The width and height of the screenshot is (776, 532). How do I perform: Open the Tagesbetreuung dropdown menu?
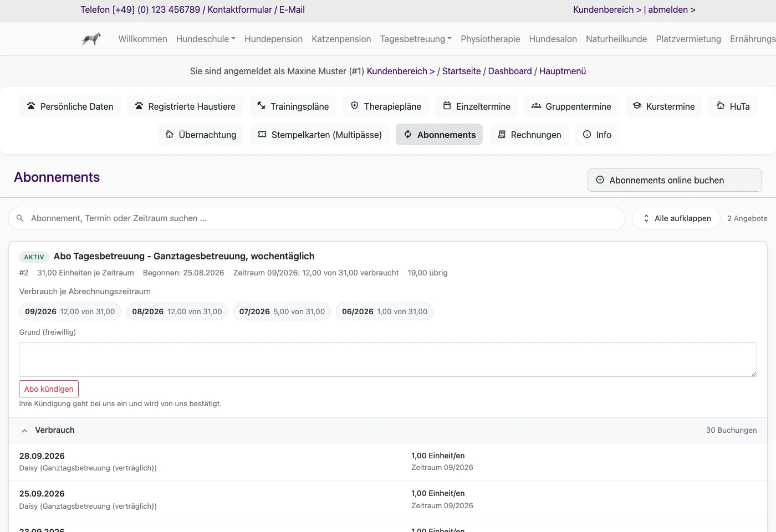click(x=416, y=39)
